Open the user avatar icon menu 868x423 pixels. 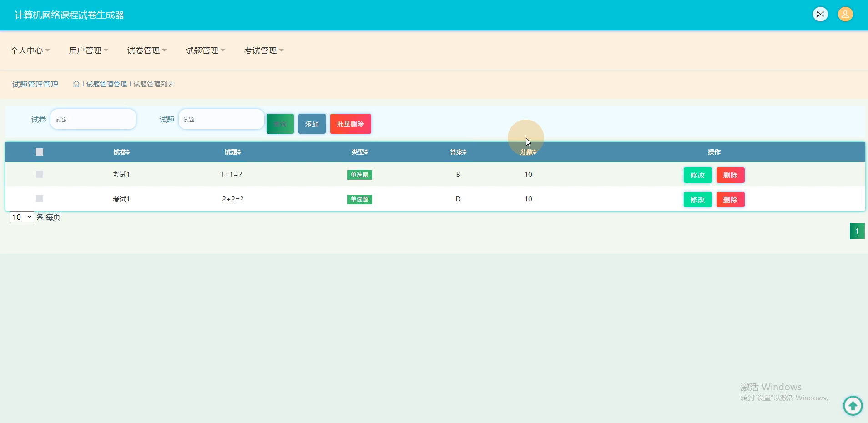(x=845, y=14)
